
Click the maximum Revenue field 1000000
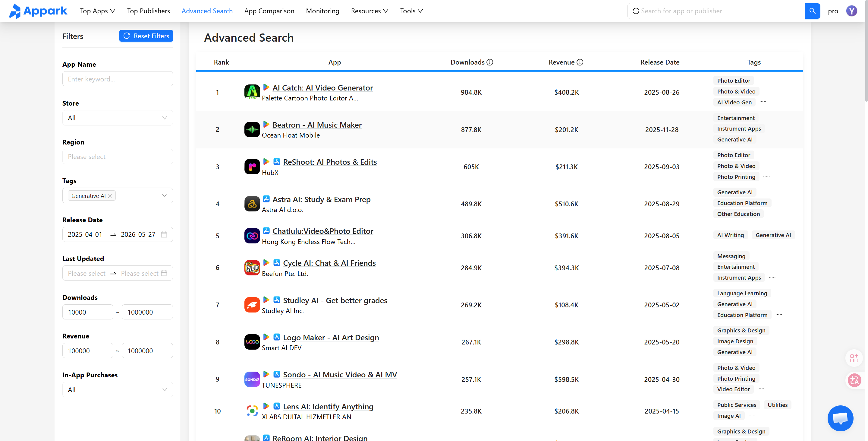point(147,351)
